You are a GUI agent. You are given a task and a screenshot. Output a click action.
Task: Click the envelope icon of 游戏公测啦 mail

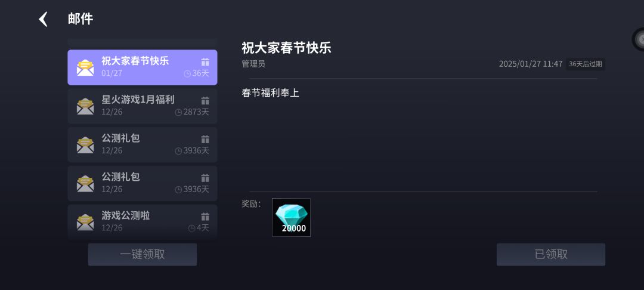[x=85, y=222]
